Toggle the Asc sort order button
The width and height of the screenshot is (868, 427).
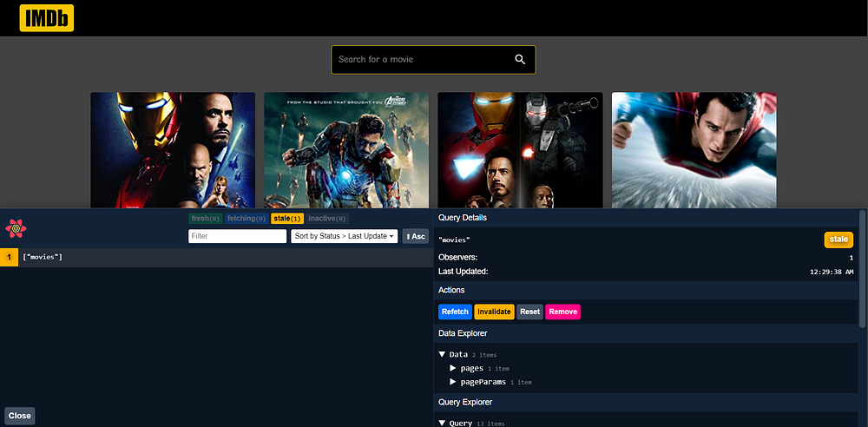415,236
